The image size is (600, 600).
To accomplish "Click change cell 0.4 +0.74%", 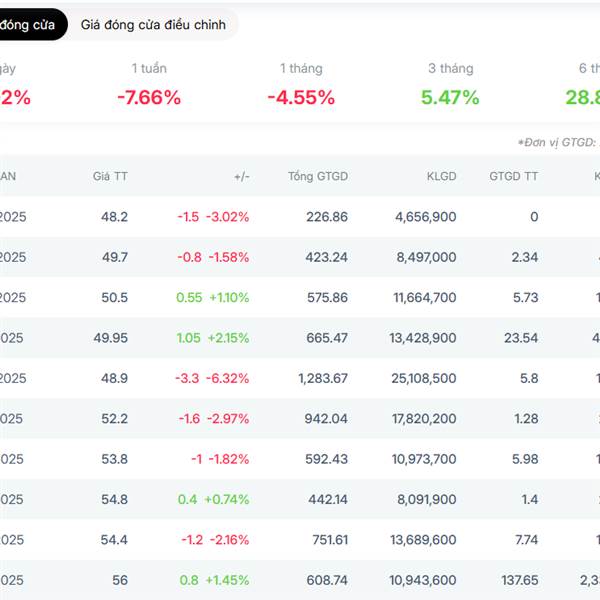I will pos(214,499).
